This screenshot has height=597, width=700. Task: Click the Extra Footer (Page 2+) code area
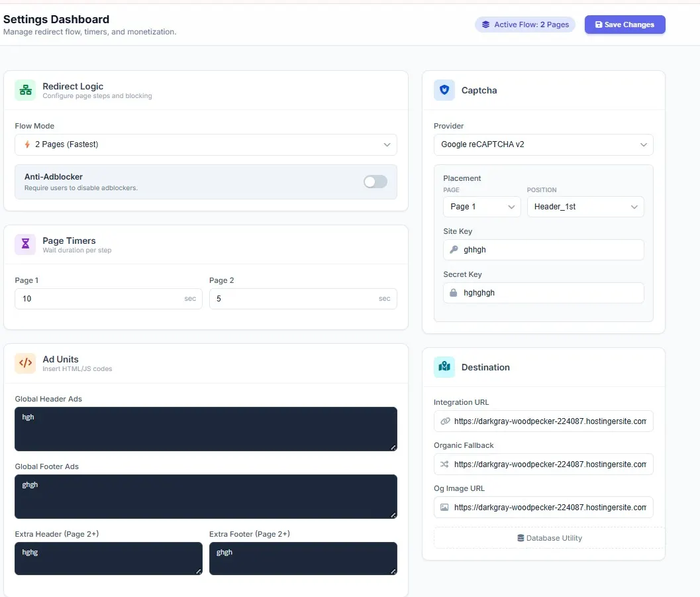303,559
